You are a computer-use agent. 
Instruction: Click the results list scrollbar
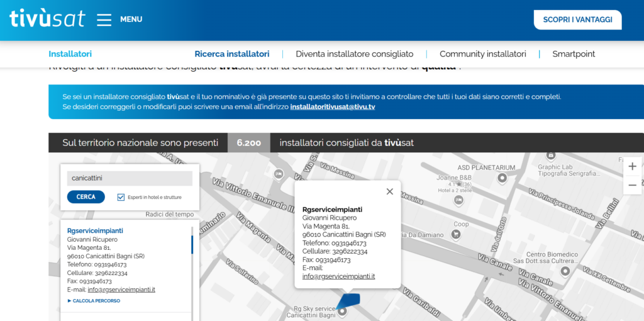(192, 245)
